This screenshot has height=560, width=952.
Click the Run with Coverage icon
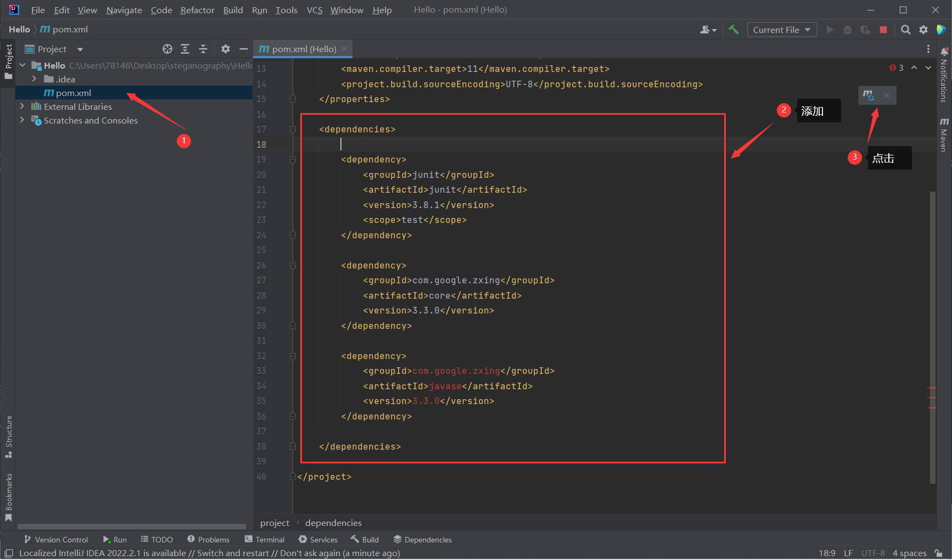[865, 30]
